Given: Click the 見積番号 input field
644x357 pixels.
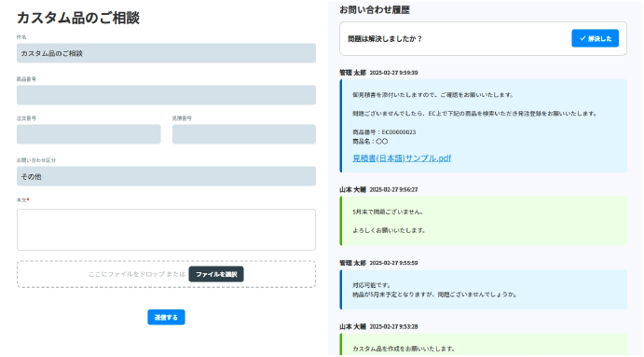Looking at the screenshot, I should 244,134.
